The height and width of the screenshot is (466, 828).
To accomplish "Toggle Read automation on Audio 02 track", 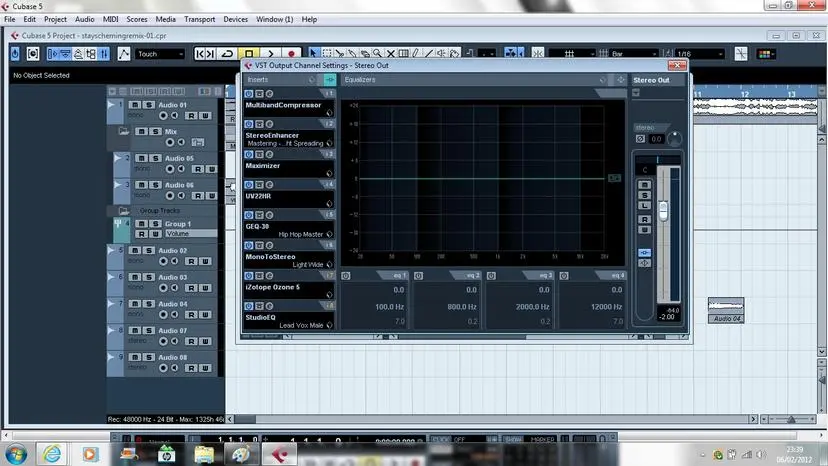I will pos(191,261).
